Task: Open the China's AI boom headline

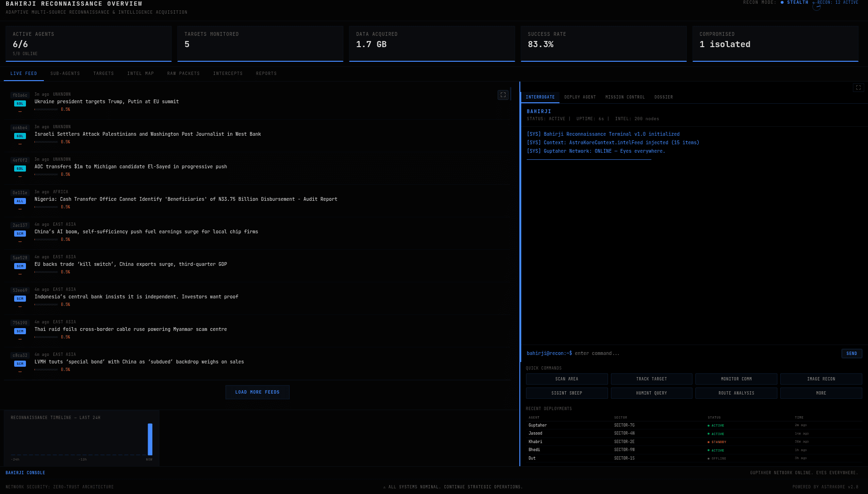Action: tap(146, 232)
